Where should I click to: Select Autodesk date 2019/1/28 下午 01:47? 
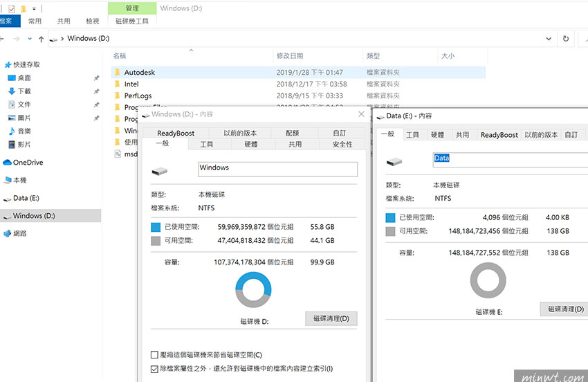[310, 73]
